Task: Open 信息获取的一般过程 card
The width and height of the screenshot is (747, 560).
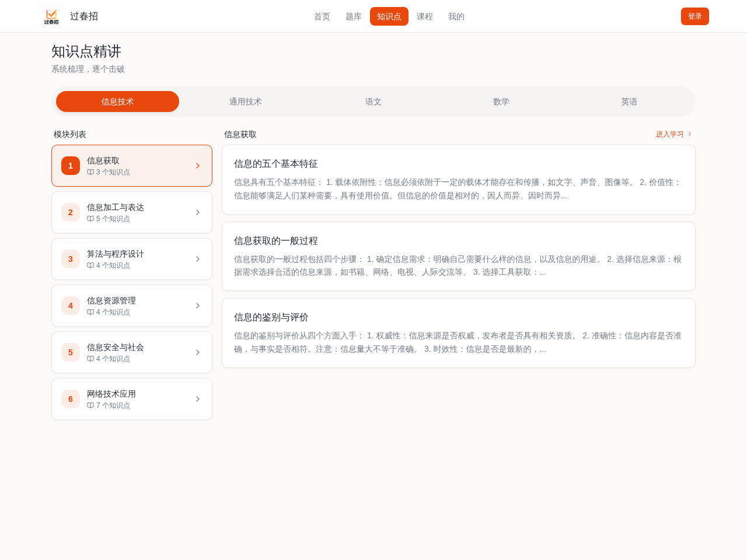Action: pos(459,256)
